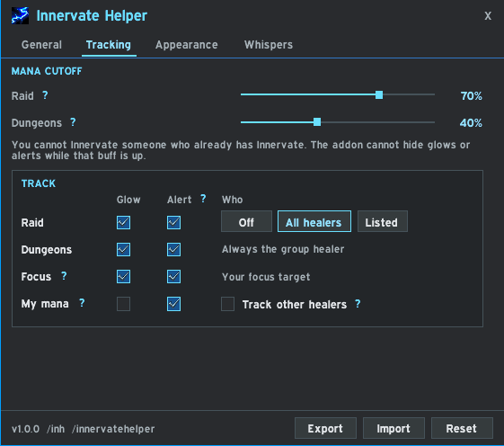This screenshot has height=446, width=504.
Task: Toggle the Raid Glow checkbox
Action: pos(123,222)
